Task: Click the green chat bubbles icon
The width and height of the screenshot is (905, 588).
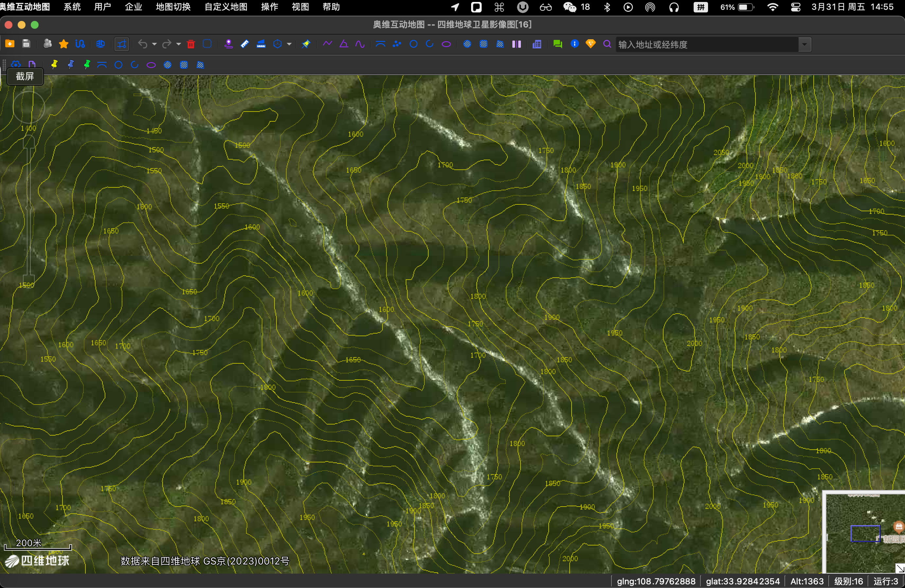Action: (558, 44)
